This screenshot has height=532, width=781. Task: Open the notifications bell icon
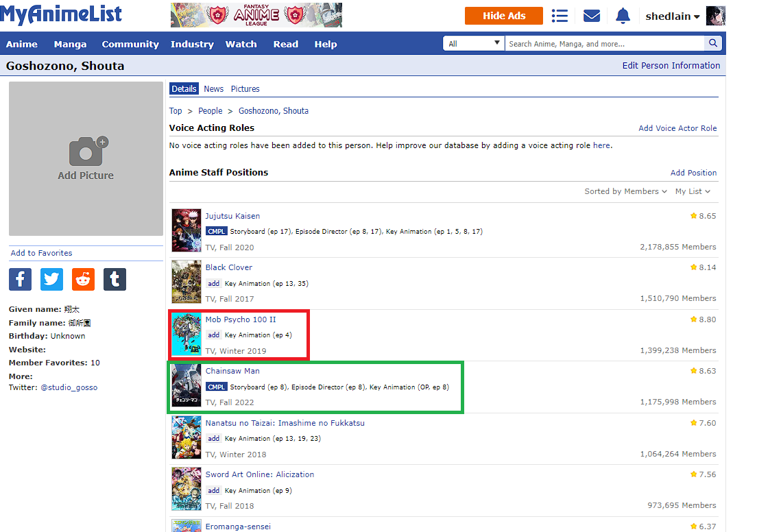click(x=623, y=16)
